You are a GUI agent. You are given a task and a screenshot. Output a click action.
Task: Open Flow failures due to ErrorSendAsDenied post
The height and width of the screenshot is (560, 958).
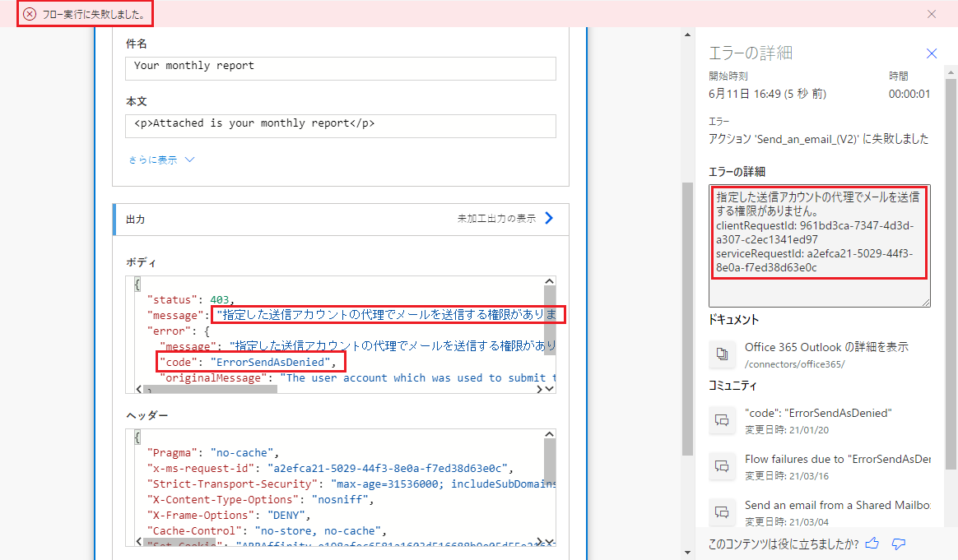point(837,459)
